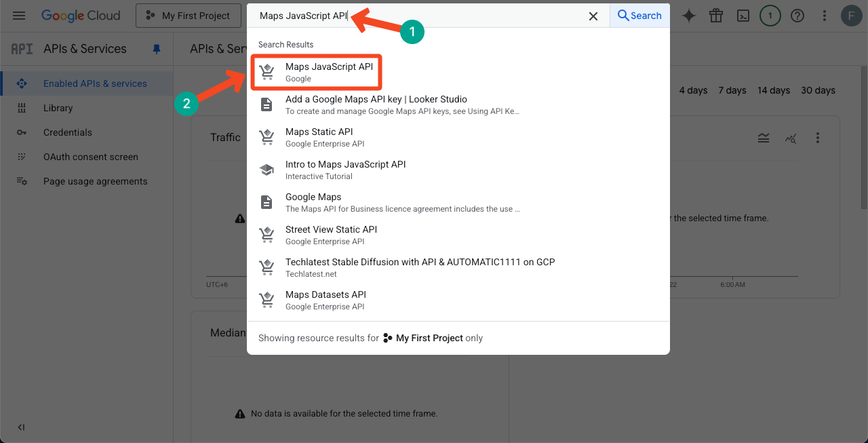
Task: Open OAuth consent screen in sidebar
Action: pos(87,157)
